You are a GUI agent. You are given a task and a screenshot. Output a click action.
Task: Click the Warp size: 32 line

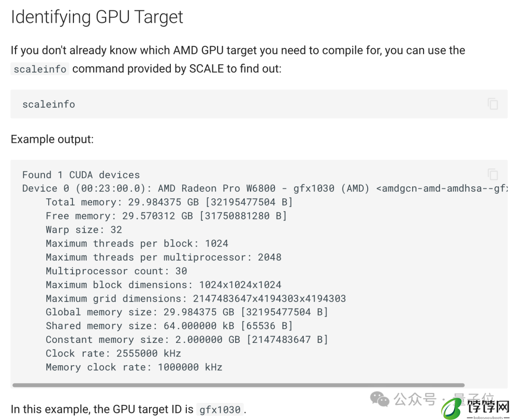pyautogui.click(x=84, y=230)
